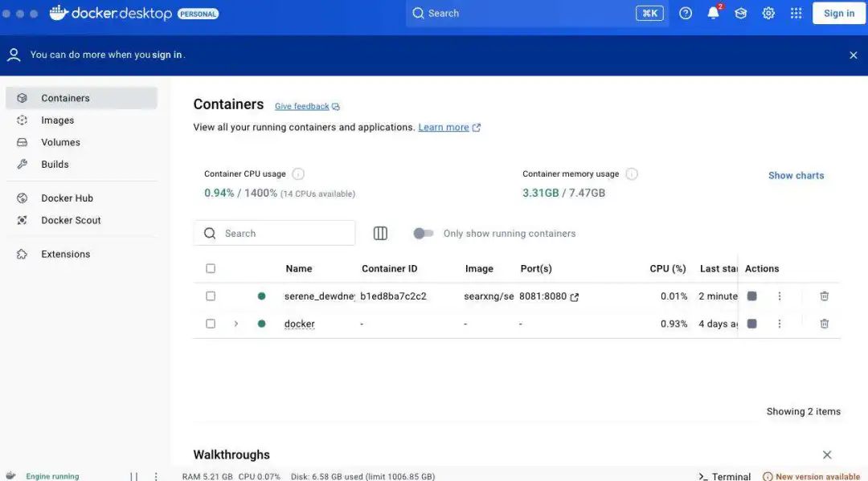Viewport: 868px width, 481px height.
Task: Go to Volumes in sidebar
Action: [81, 142]
